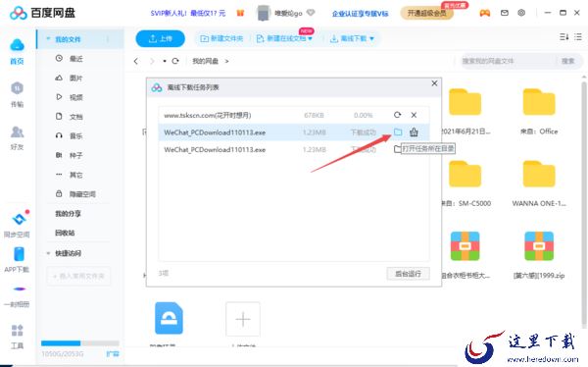Open the 企业认证享专属V标 link
588x367 pixels.
[360, 14]
